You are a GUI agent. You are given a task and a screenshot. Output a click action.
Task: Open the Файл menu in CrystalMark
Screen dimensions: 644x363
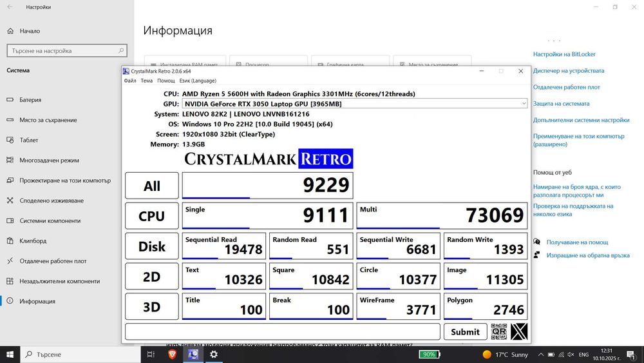[x=130, y=81]
